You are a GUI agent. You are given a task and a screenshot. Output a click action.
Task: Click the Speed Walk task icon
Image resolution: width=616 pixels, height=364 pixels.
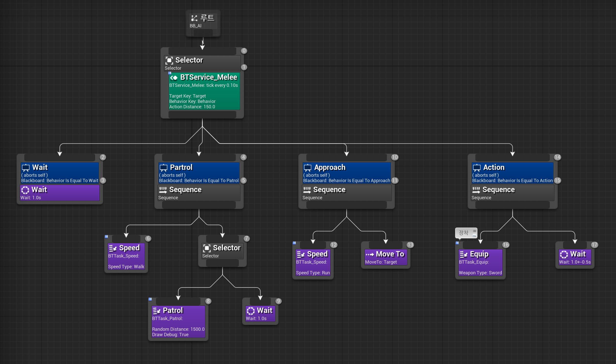pyautogui.click(x=113, y=248)
